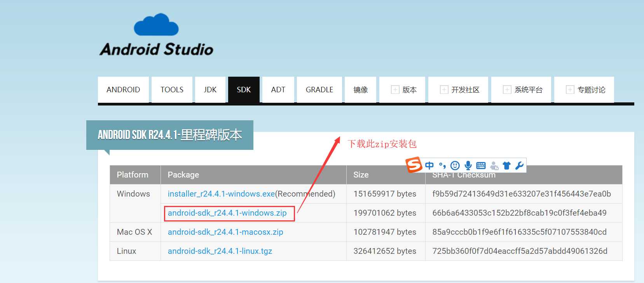This screenshot has width=644, height=283.
Task: Click the Android Studio cloud logo
Action: coord(156,24)
